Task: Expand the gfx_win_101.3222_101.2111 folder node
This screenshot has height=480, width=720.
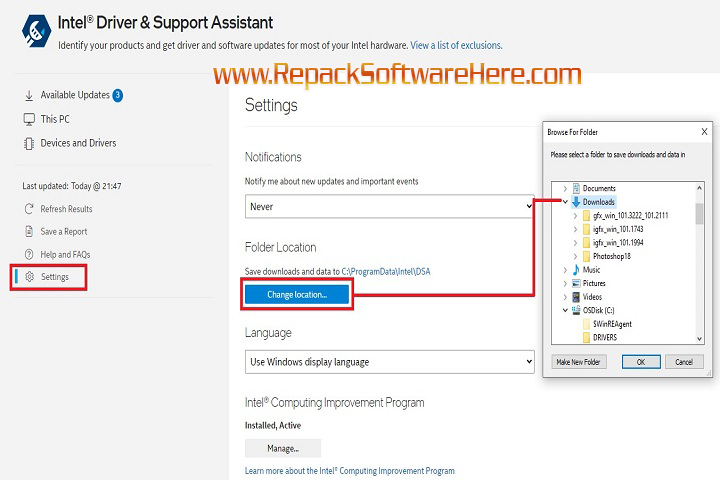Action: 575,215
